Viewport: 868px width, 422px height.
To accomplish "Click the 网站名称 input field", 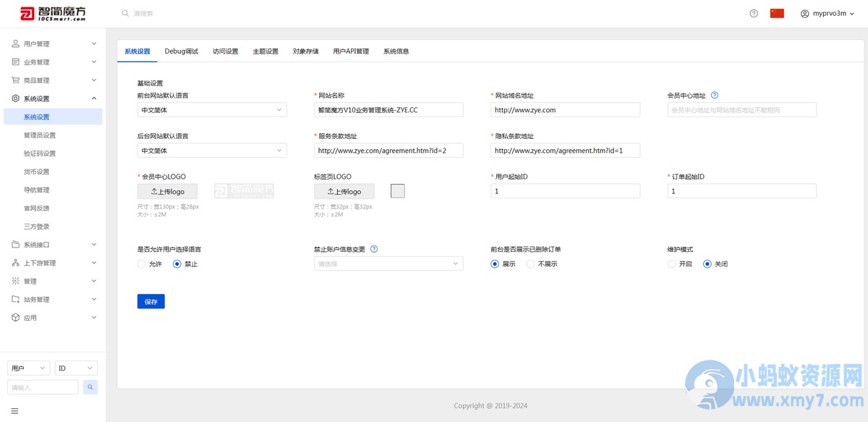I will pos(388,110).
